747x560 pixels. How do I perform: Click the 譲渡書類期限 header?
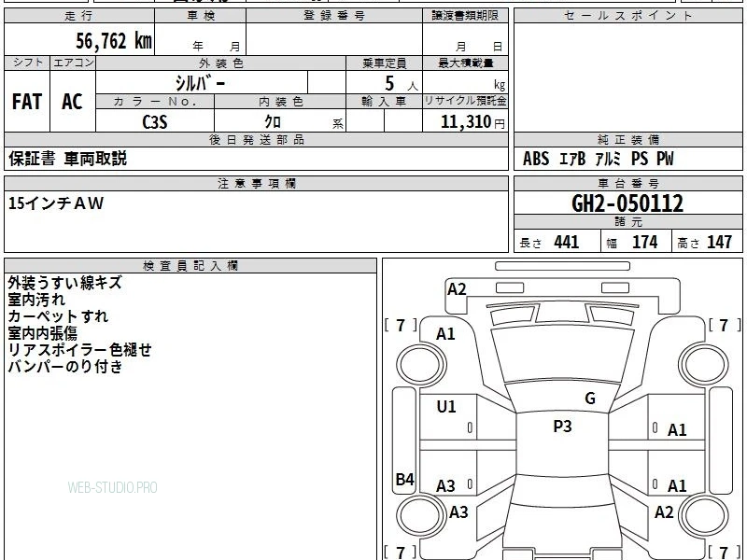click(465, 16)
